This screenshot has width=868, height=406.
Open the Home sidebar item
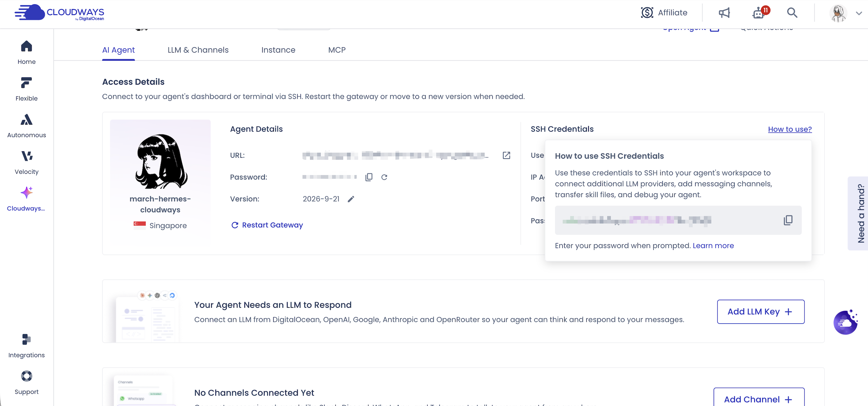click(26, 53)
